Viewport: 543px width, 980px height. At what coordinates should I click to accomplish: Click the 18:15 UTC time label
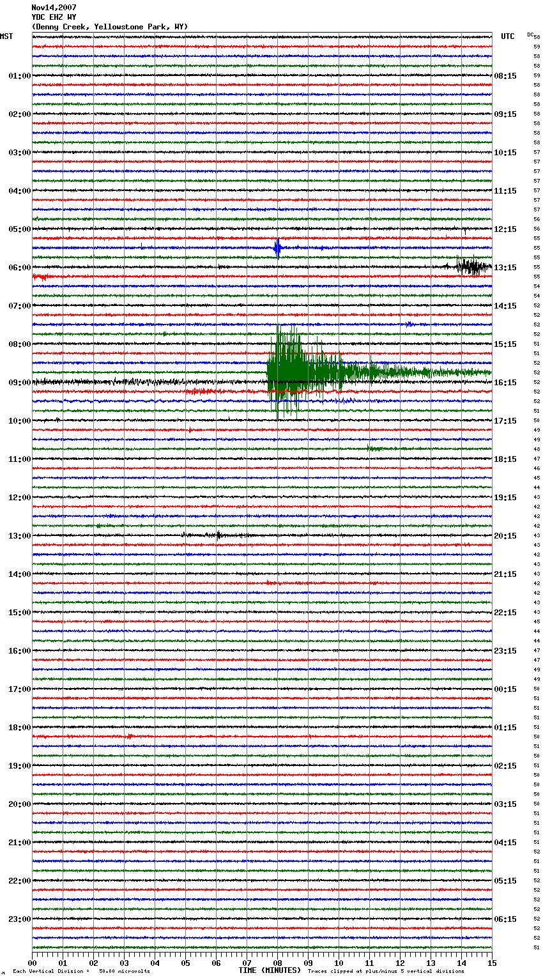(x=505, y=459)
